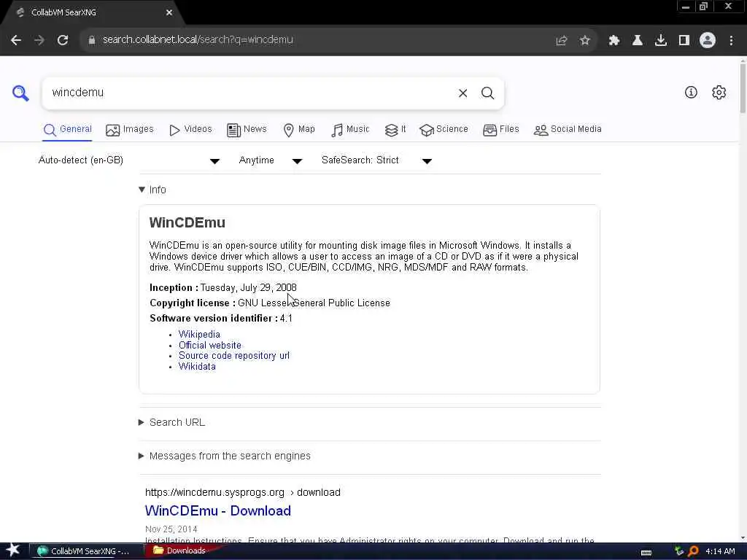Click the Nov 25, 2014 result date
Image resolution: width=747 pixels, height=560 pixels.
(171, 529)
